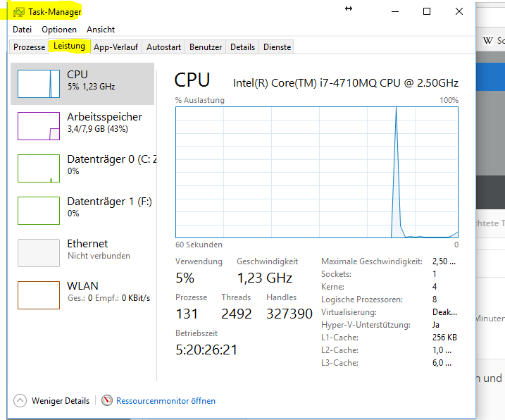Select the Datenträger 0 mini graph

[x=39, y=168]
